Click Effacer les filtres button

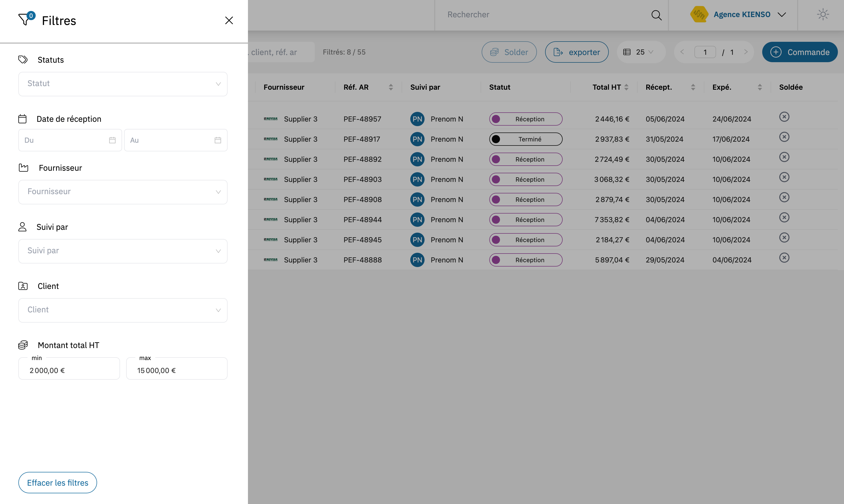click(x=57, y=483)
